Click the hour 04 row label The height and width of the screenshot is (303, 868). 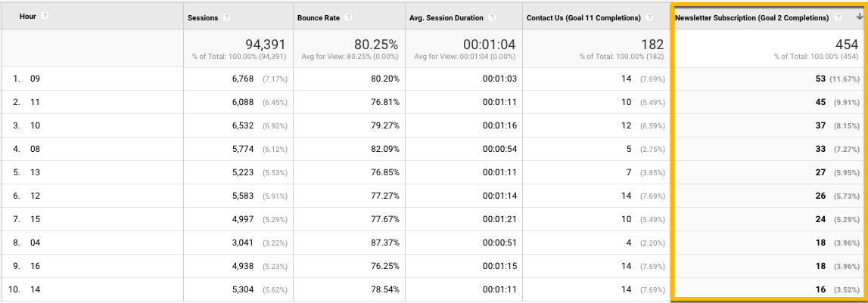tap(35, 243)
